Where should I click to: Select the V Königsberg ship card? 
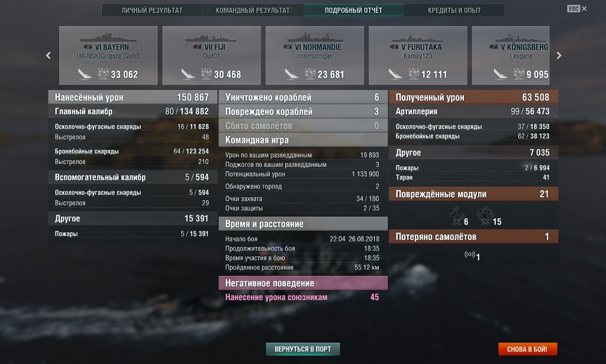[x=511, y=55]
